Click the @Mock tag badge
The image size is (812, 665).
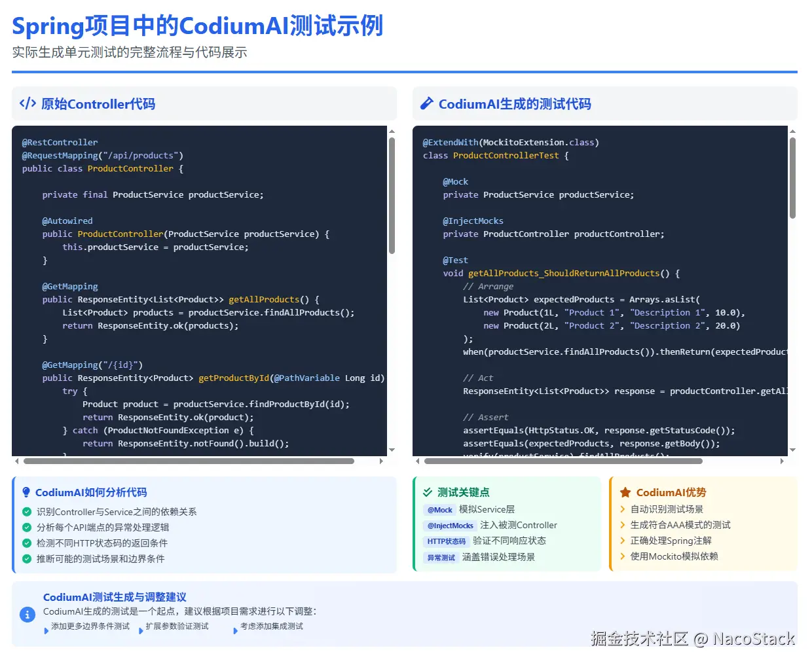pyautogui.click(x=440, y=510)
